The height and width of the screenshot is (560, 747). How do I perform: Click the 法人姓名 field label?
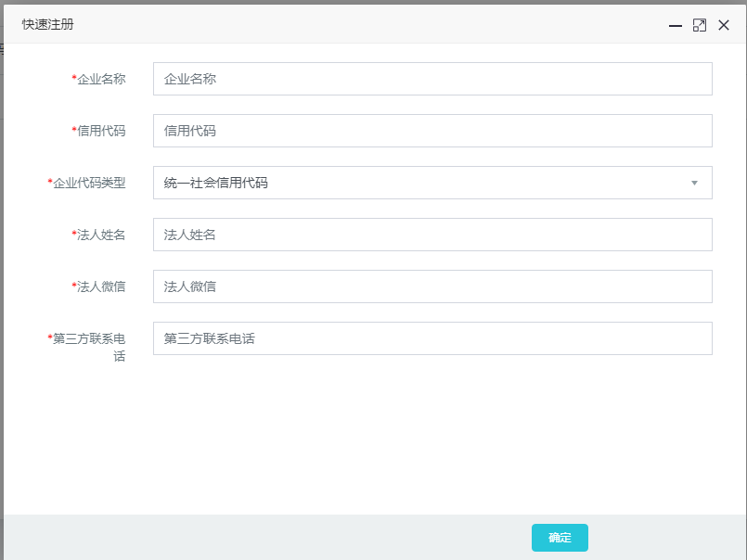click(x=101, y=235)
